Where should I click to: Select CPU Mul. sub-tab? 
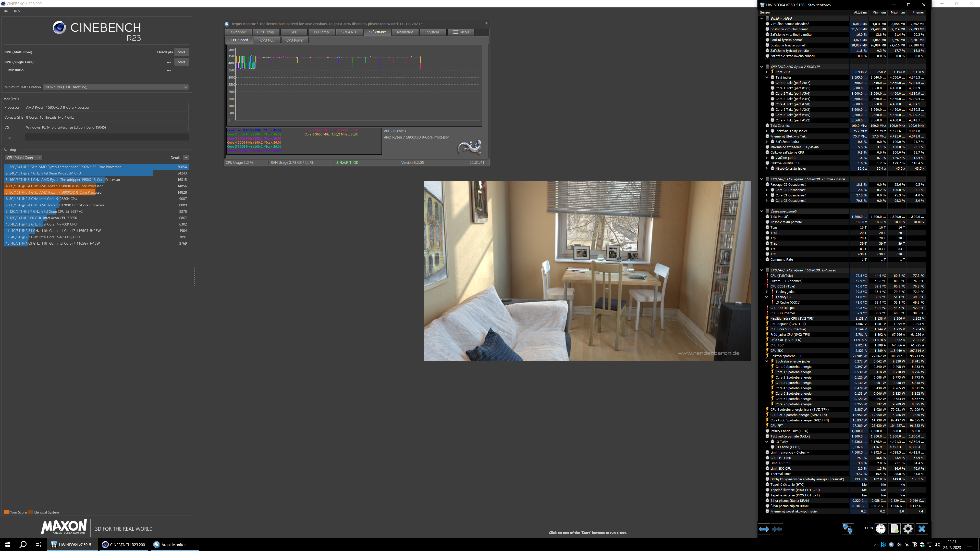(267, 40)
